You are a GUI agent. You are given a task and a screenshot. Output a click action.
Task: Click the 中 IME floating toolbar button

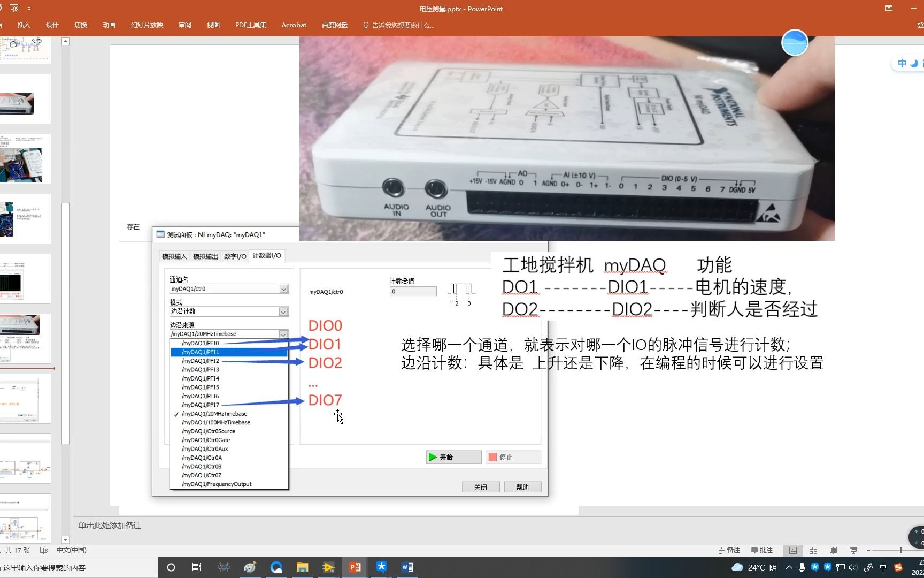tap(902, 63)
